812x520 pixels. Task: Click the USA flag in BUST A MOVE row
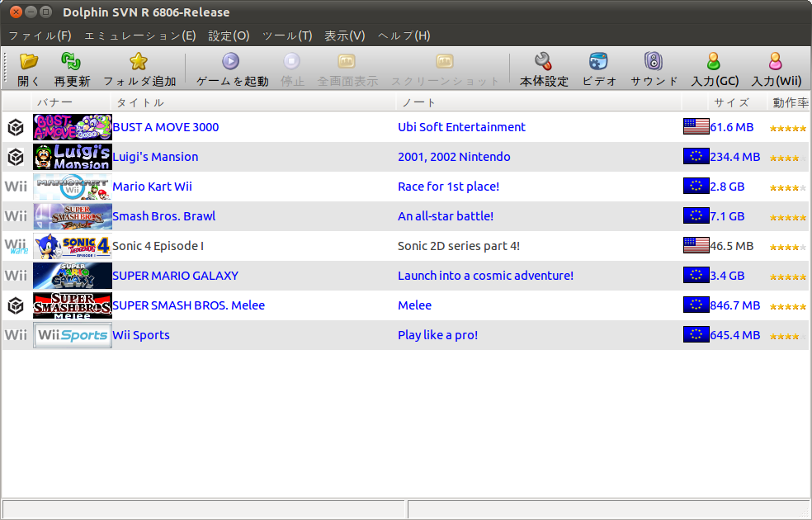[696, 127]
